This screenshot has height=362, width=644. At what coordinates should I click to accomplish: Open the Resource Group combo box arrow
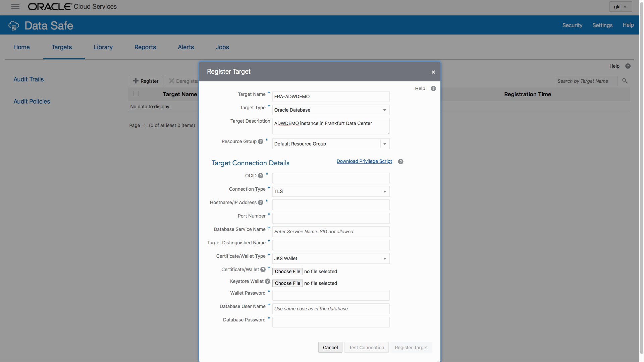click(385, 144)
